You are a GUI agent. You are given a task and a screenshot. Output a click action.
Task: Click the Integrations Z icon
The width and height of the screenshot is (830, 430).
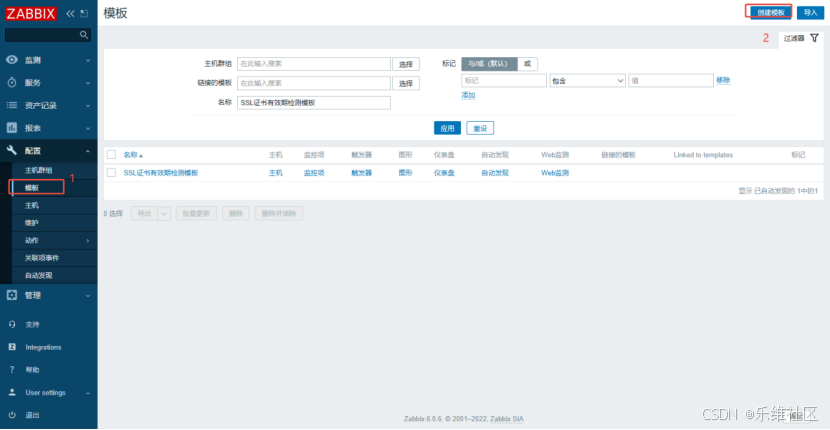[13, 347]
